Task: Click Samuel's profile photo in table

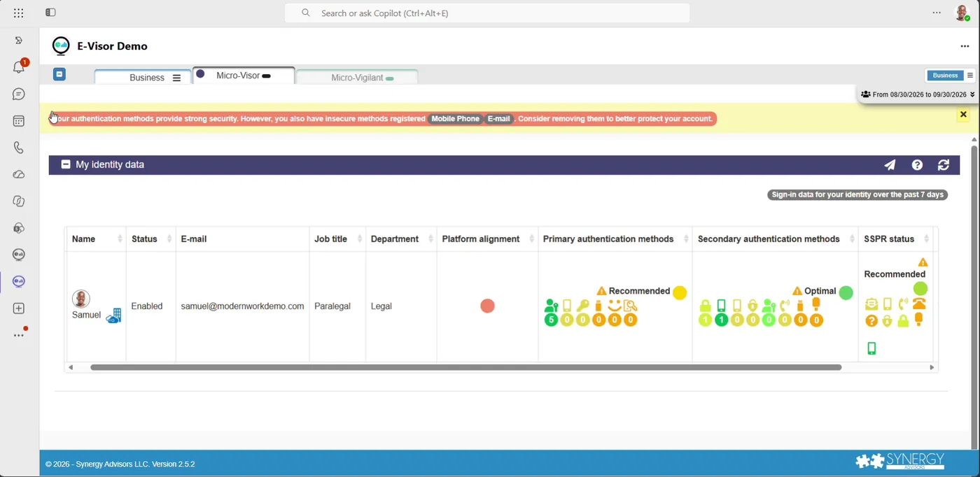Action: click(x=81, y=299)
